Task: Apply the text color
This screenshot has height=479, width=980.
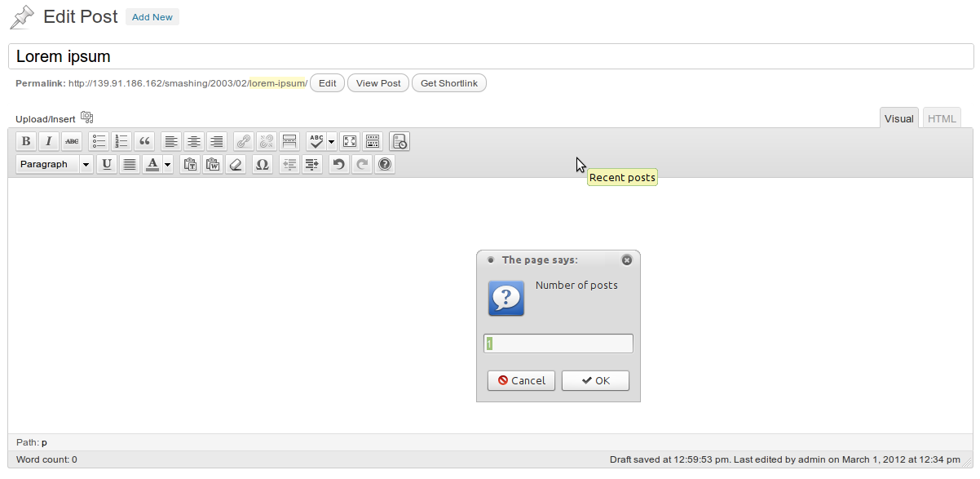Action: point(152,164)
